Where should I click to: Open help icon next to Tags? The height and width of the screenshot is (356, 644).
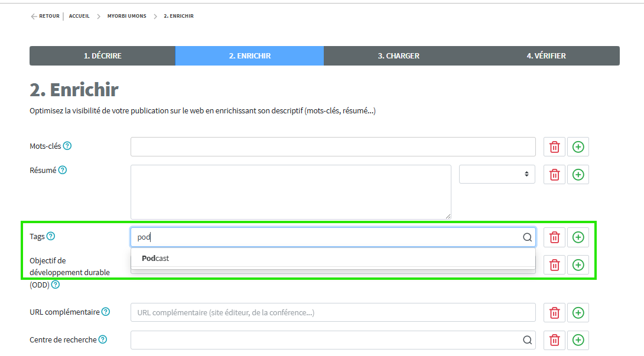[x=51, y=236]
